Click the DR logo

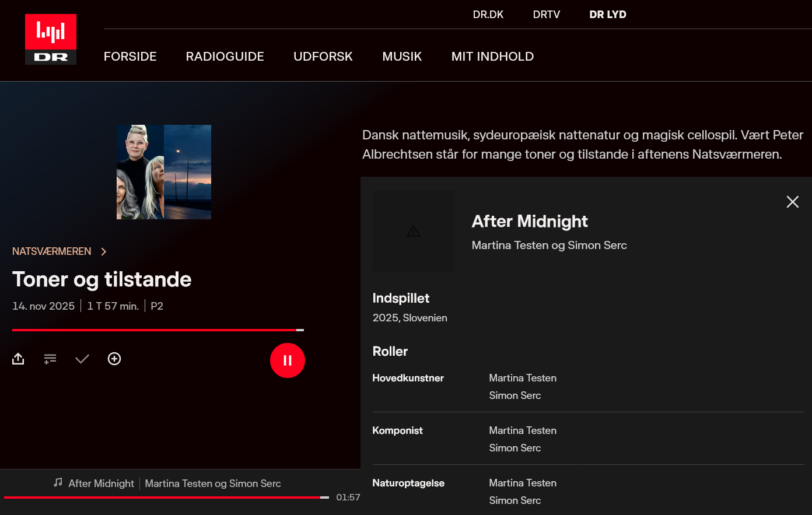click(51, 39)
